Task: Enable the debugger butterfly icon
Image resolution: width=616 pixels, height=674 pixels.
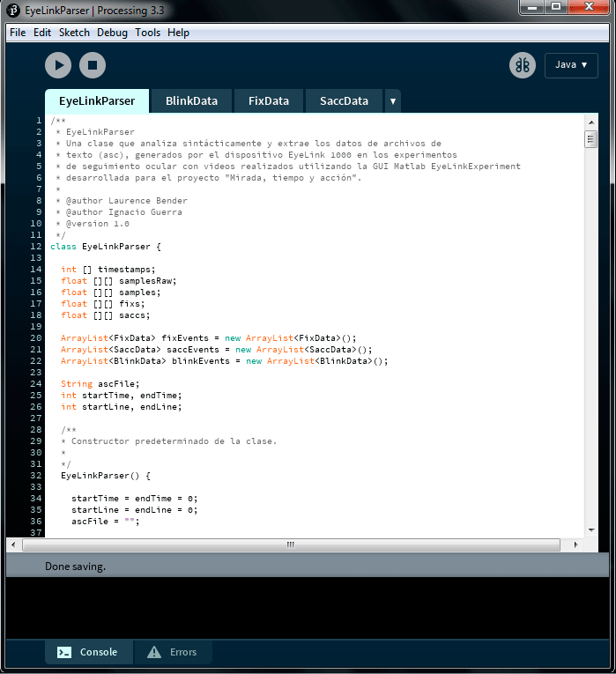Action: coord(522,65)
